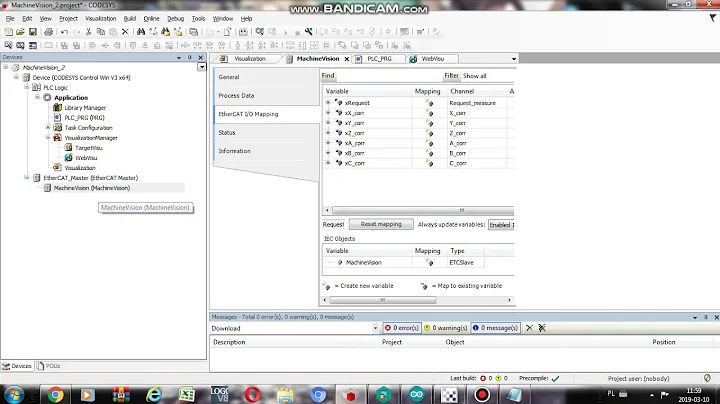Open Google Chrome from the taskbar
Screen dimensions: 720x404
click(x=56, y=395)
